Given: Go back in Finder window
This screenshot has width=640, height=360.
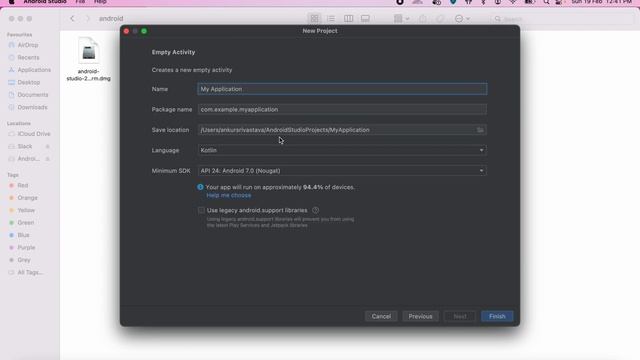Looking at the screenshot, I should [72, 19].
